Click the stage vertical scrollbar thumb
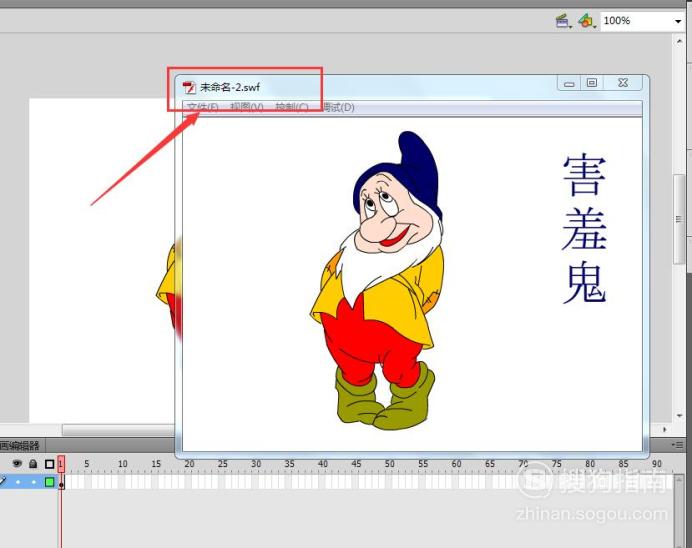 tap(679, 219)
